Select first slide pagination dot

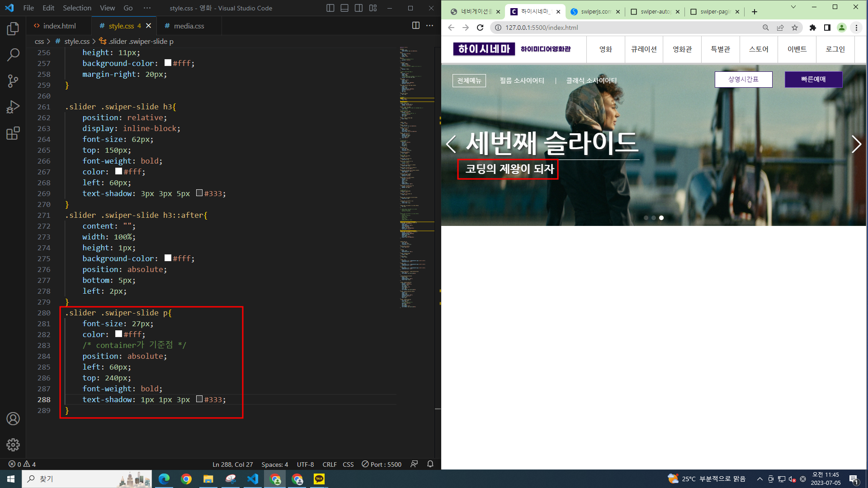[x=646, y=218]
